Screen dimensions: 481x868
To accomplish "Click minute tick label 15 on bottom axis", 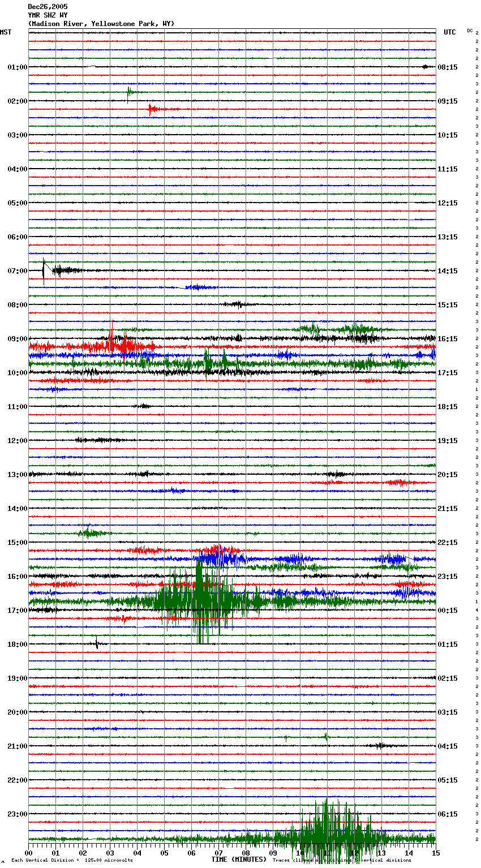I will pyautogui.click(x=436, y=853).
